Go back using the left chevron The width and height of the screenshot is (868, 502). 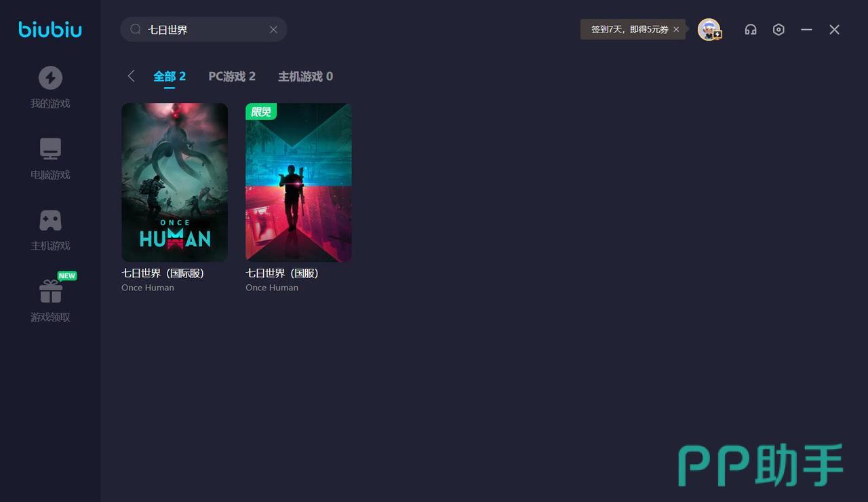pos(132,76)
